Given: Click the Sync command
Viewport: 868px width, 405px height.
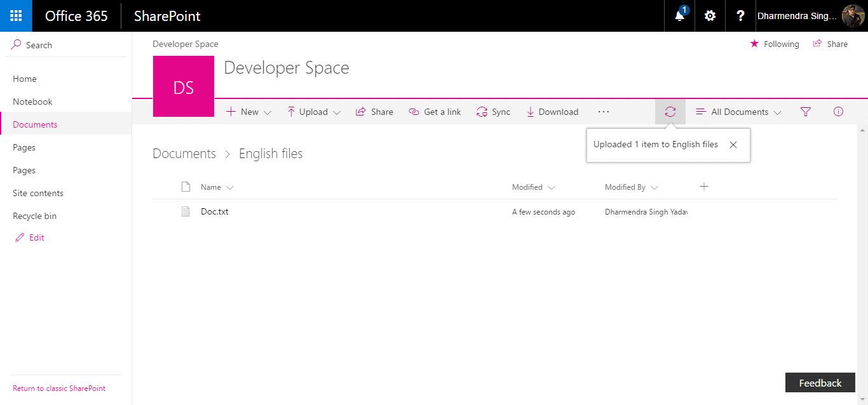Looking at the screenshot, I should (x=494, y=112).
